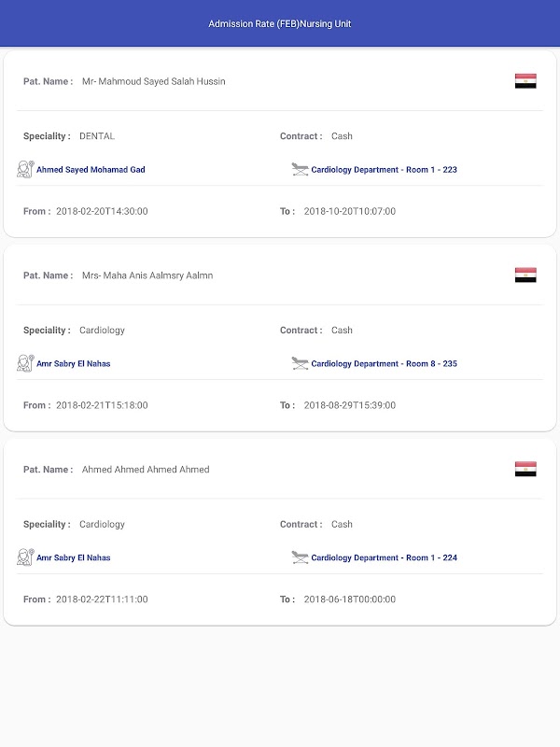Click doctor icon beside Ahmed Sayed Mohamad Gad

pyautogui.click(x=25, y=170)
